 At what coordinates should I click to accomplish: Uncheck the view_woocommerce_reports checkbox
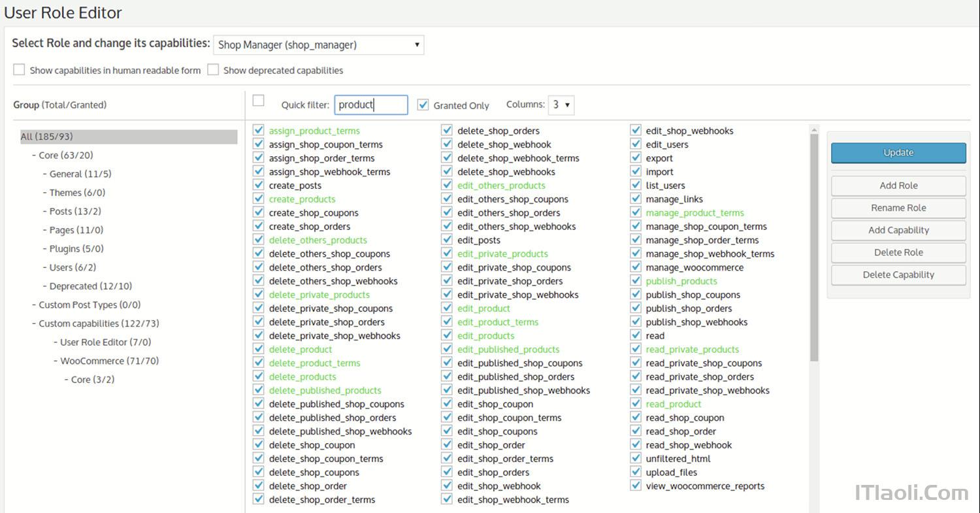click(x=636, y=486)
